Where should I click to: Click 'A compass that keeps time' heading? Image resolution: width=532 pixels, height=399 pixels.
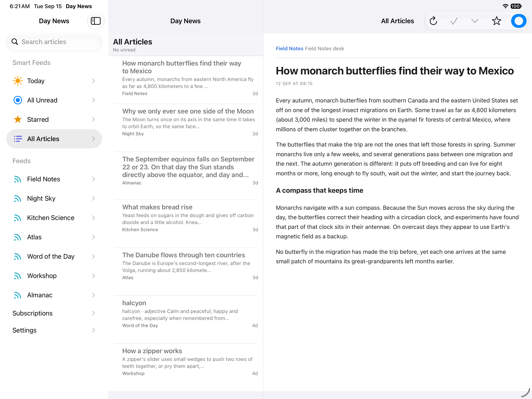tap(319, 190)
